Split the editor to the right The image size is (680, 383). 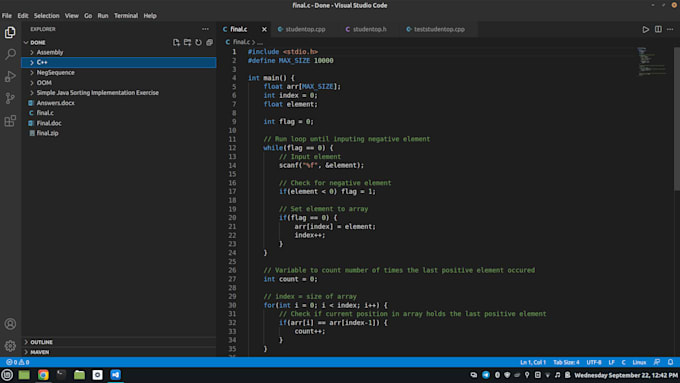(658, 29)
